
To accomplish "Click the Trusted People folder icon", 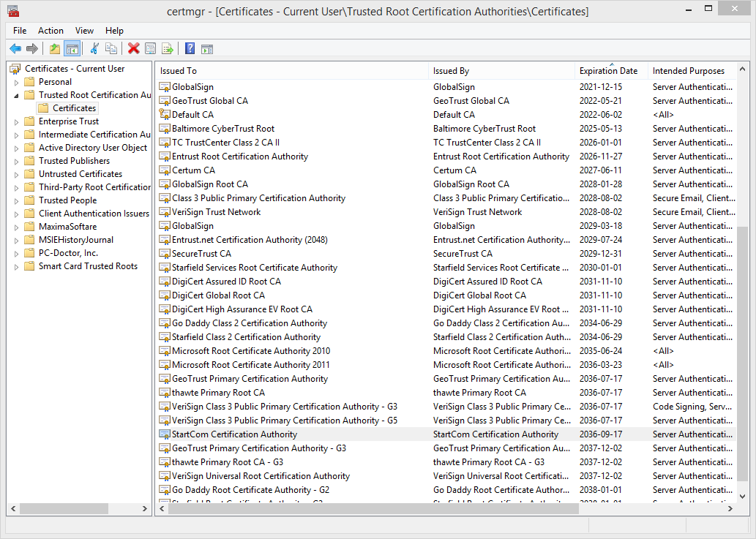I will (30, 200).
